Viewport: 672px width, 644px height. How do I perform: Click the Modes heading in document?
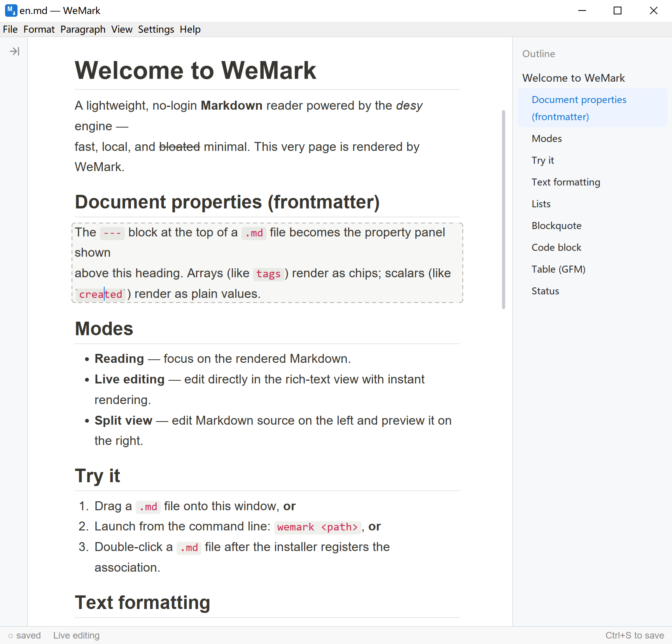(104, 329)
